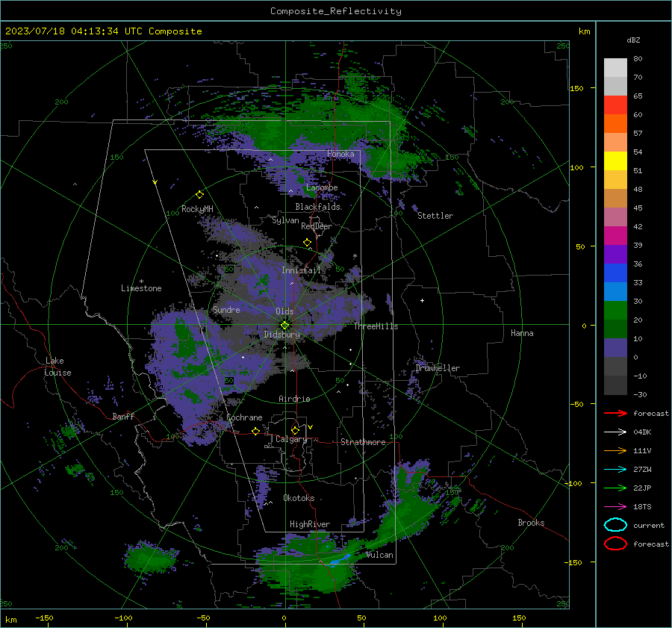The width and height of the screenshot is (672, 628).
Task: Pick the bright blue swatch in dBZ scale
Action: tap(615, 273)
